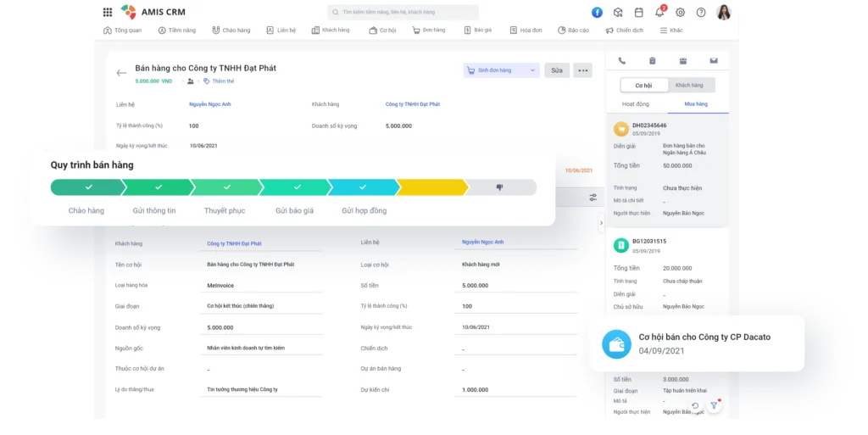Select Cơ hội in the segmented toggle

(x=643, y=85)
